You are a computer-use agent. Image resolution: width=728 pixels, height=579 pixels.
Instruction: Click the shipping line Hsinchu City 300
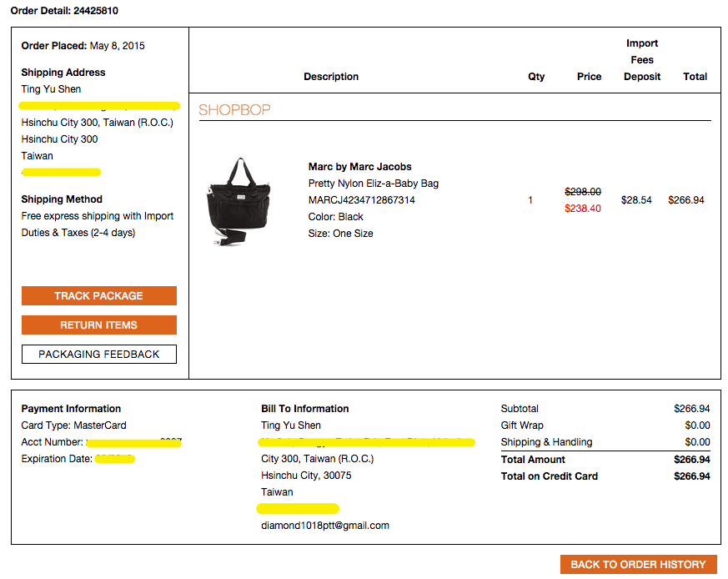pyautogui.click(x=59, y=139)
